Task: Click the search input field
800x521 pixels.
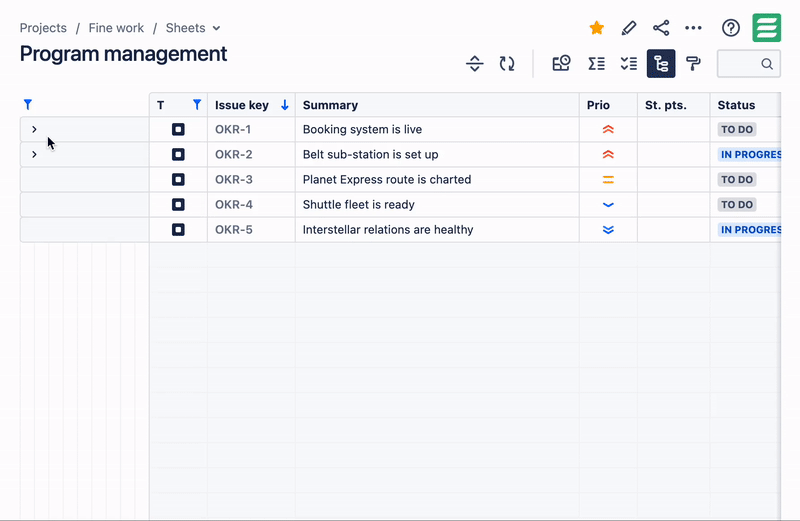Action: point(748,64)
